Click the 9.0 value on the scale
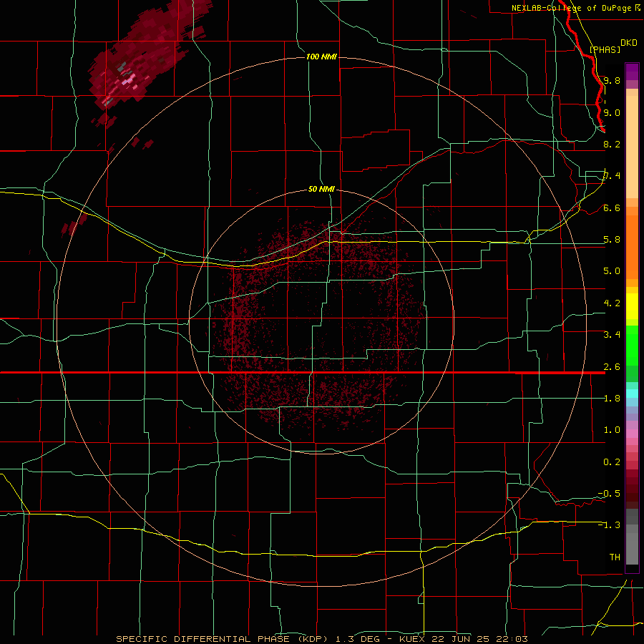 pyautogui.click(x=612, y=112)
